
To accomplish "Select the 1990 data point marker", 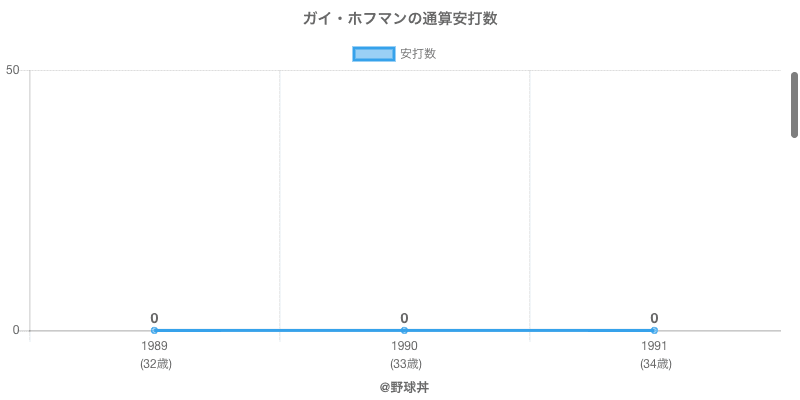I will [x=404, y=330].
